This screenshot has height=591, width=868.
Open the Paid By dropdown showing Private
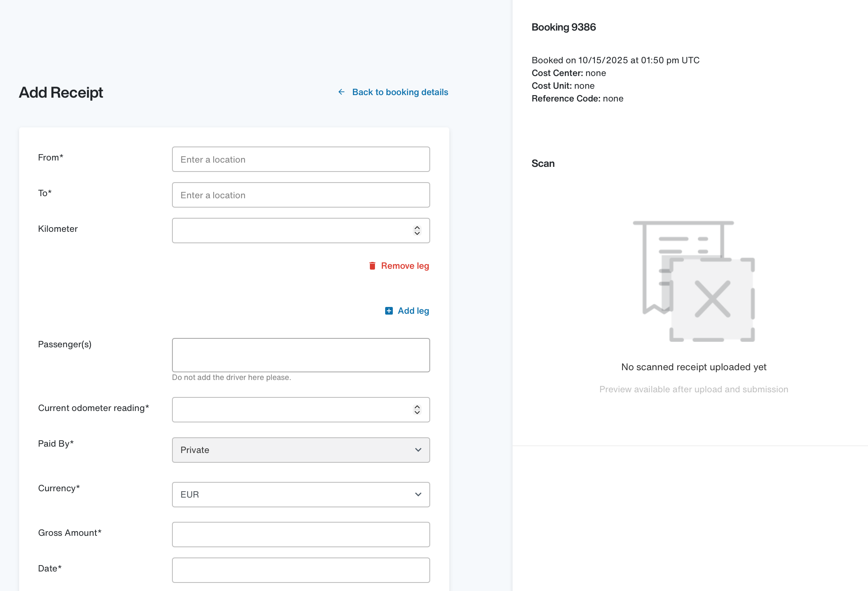coord(301,450)
